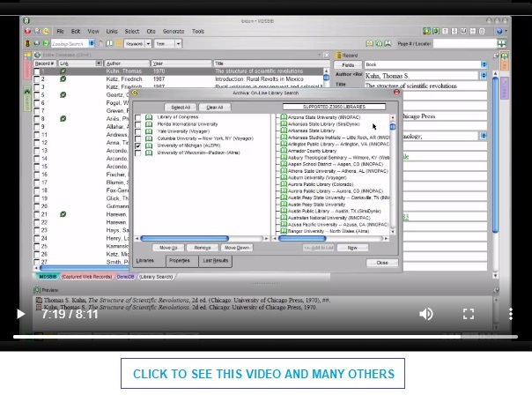Mute the video volume
The height and width of the screenshot is (395, 532).
[x=426, y=314]
